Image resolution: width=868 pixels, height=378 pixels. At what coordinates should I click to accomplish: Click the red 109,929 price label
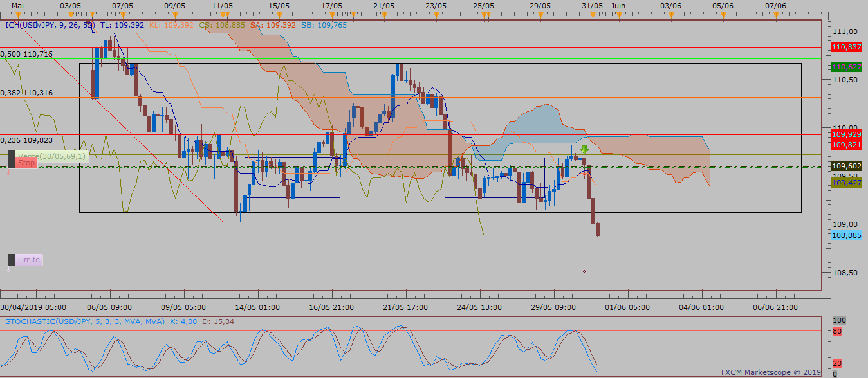pos(846,134)
